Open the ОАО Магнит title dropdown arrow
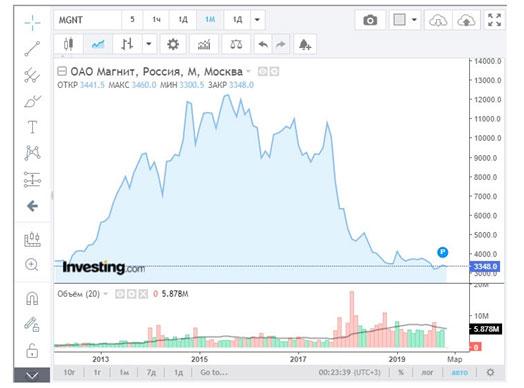 tap(248, 71)
